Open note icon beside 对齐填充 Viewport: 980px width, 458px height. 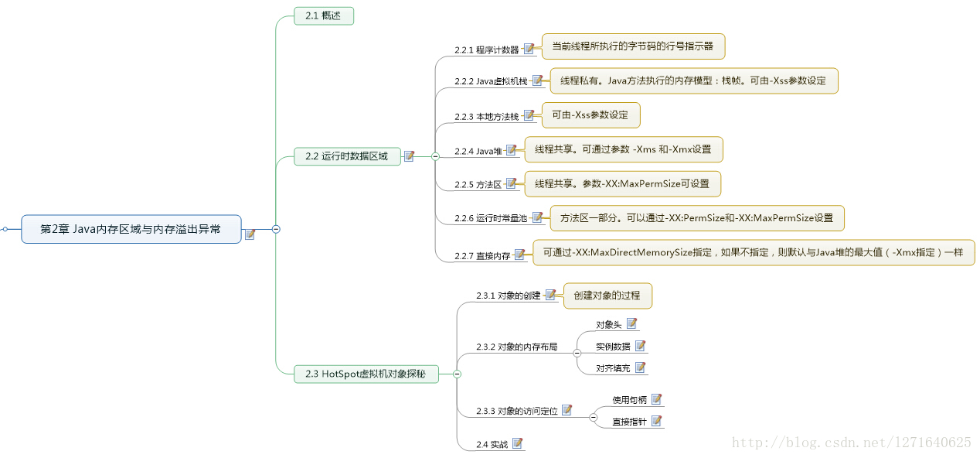point(640,367)
